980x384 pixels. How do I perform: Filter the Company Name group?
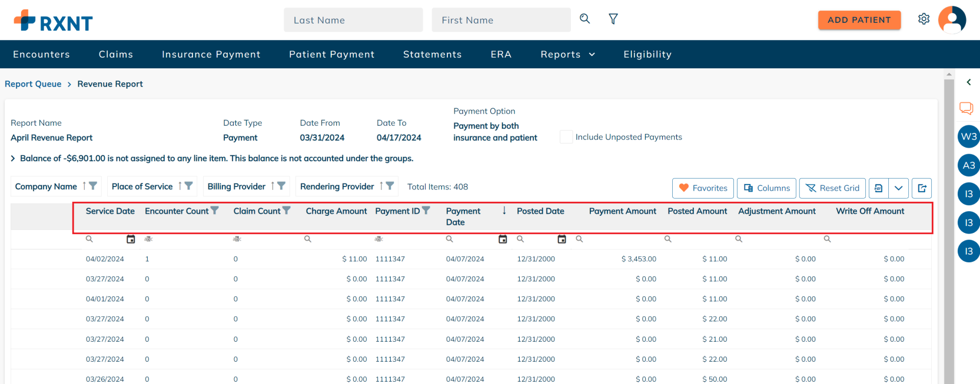93,186
